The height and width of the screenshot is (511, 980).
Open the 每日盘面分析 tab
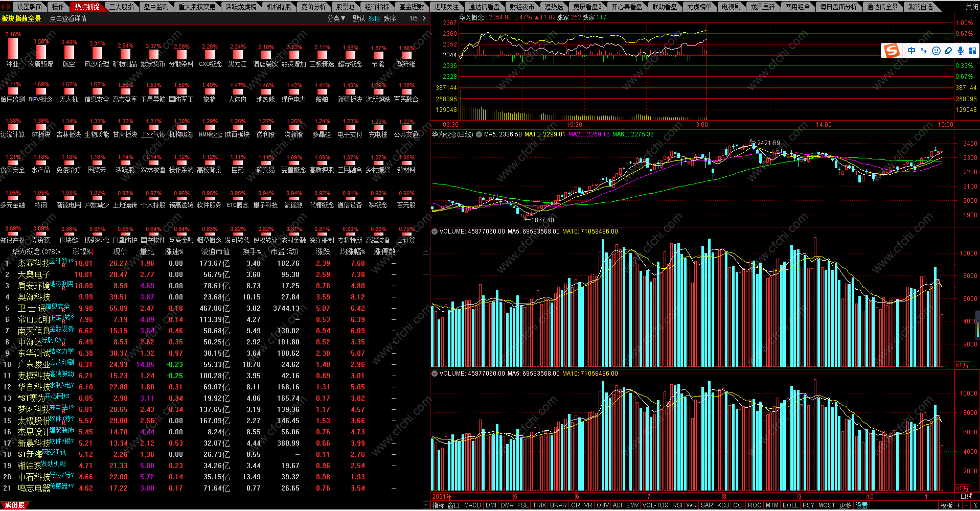838,7
